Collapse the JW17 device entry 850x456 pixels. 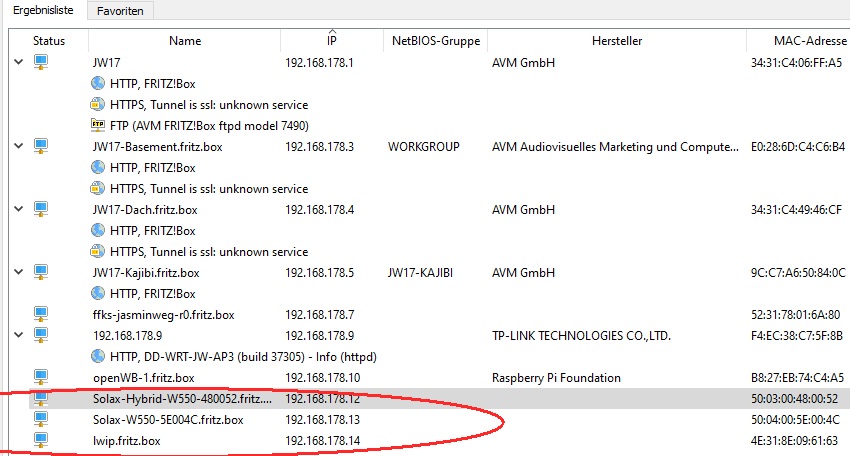click(18, 62)
